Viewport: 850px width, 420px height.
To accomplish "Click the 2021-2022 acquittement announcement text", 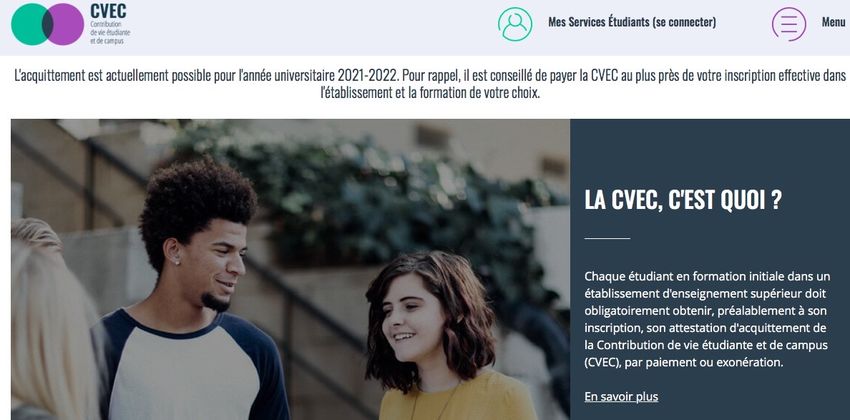I will tap(430, 84).
